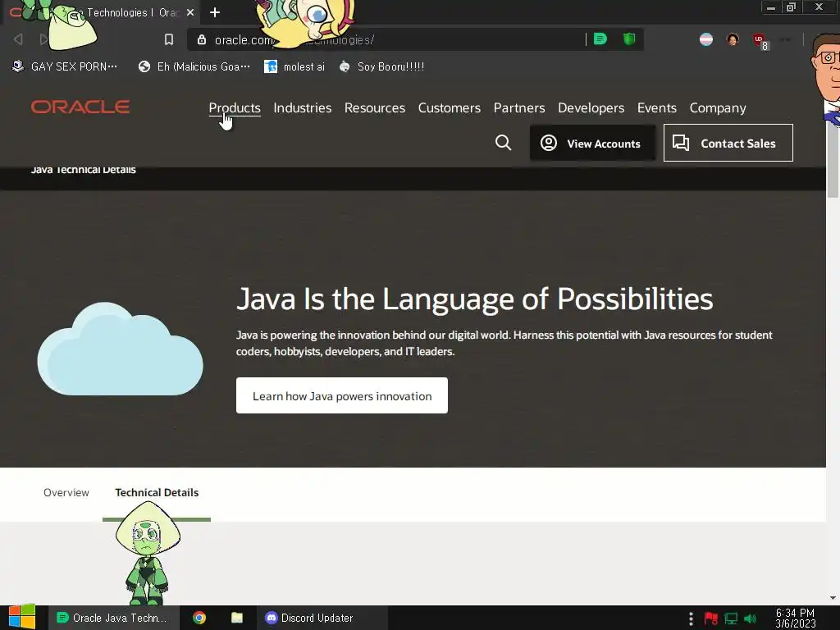Open the green shield extension icon

629,39
